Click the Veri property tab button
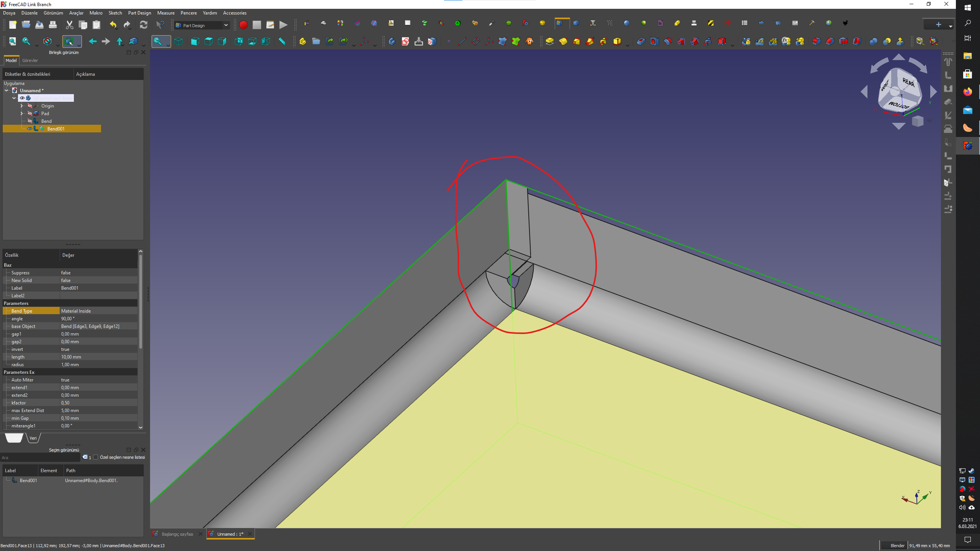Image resolution: width=980 pixels, height=551 pixels. [33, 439]
